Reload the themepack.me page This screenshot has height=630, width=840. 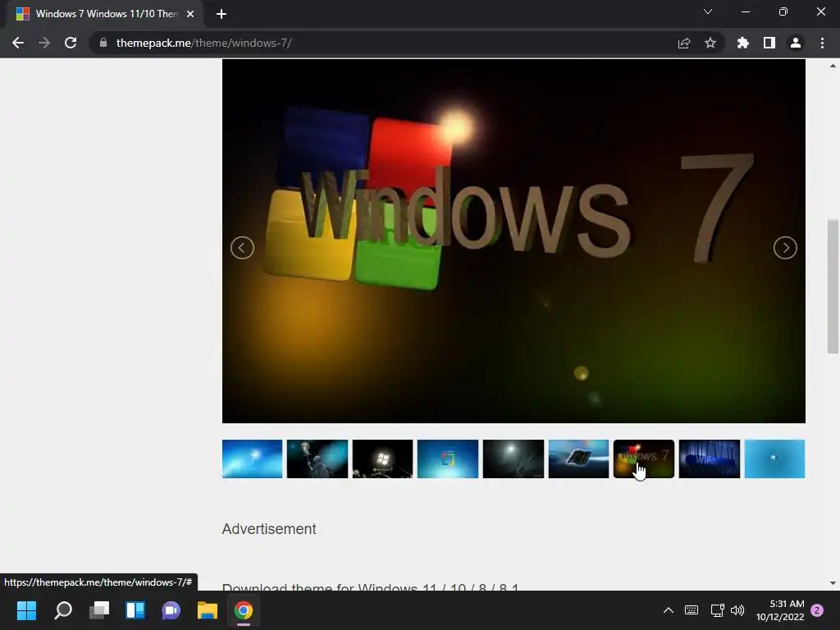[x=71, y=43]
